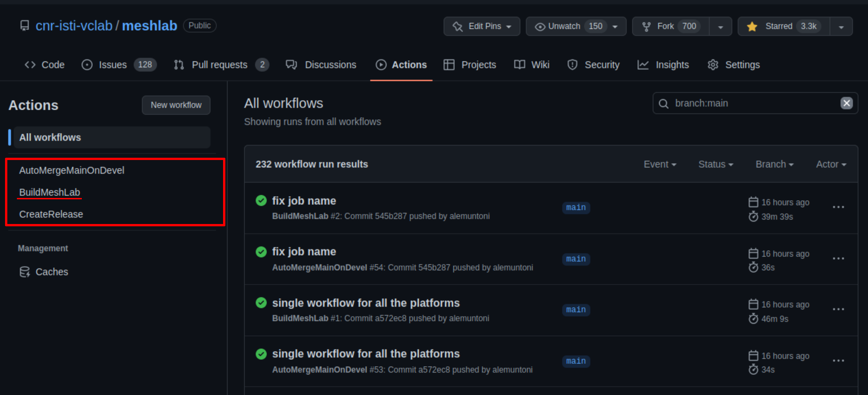Select All workflows in sidebar

point(112,138)
